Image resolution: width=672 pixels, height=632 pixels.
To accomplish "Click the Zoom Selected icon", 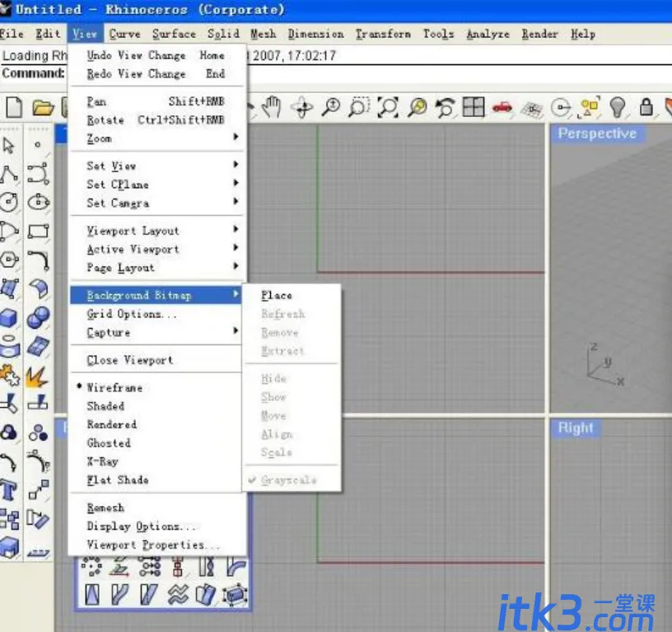I will (417, 107).
